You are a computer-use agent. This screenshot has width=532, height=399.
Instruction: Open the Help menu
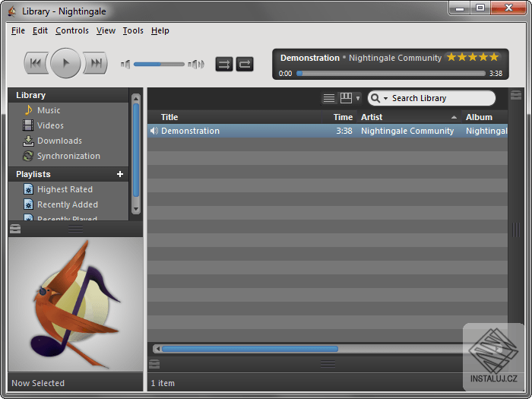pos(160,30)
